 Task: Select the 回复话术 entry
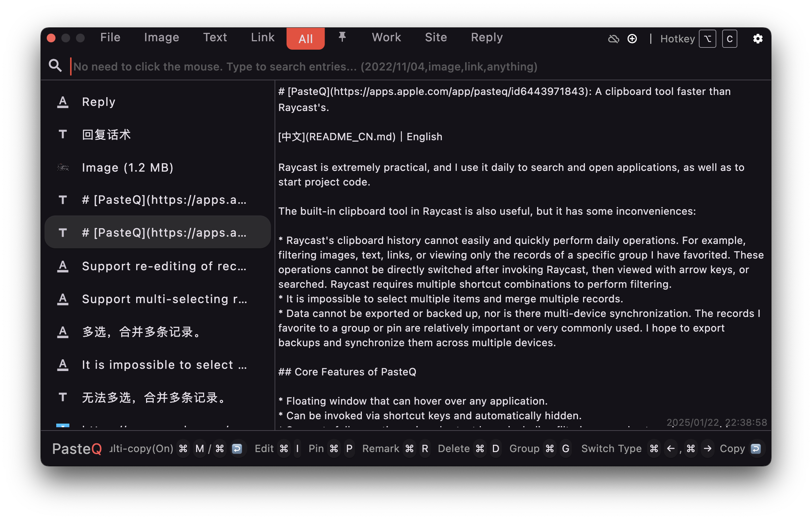point(158,134)
